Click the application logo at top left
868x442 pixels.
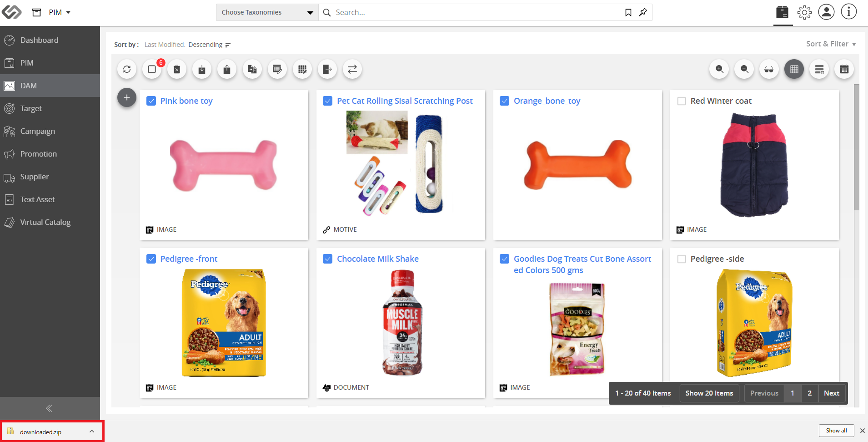click(11, 12)
